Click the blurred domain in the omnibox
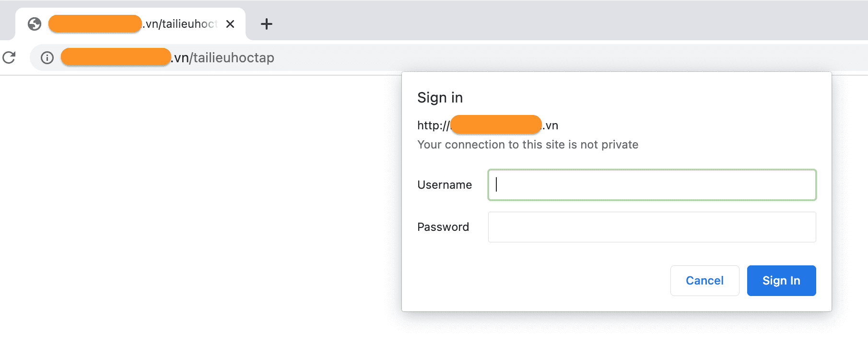Viewport: 868px width, 342px height. (x=115, y=57)
